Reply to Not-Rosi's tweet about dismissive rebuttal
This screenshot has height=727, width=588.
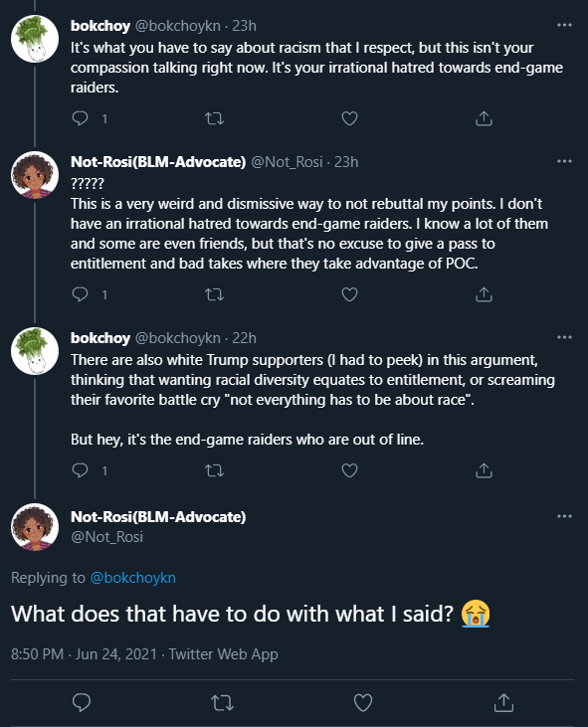point(81,294)
